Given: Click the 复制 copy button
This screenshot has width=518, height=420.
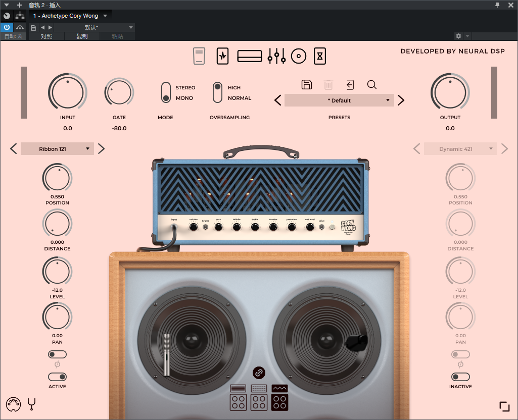Looking at the screenshot, I should 82,36.
